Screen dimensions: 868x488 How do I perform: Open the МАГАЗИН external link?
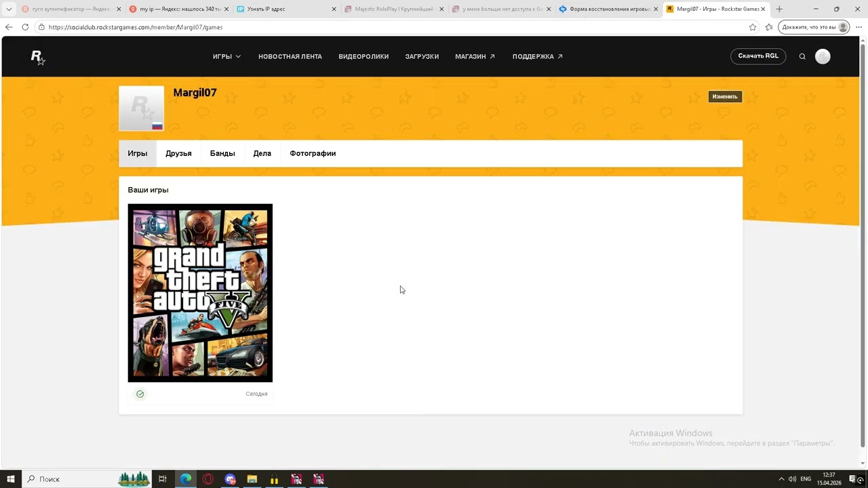(x=475, y=56)
